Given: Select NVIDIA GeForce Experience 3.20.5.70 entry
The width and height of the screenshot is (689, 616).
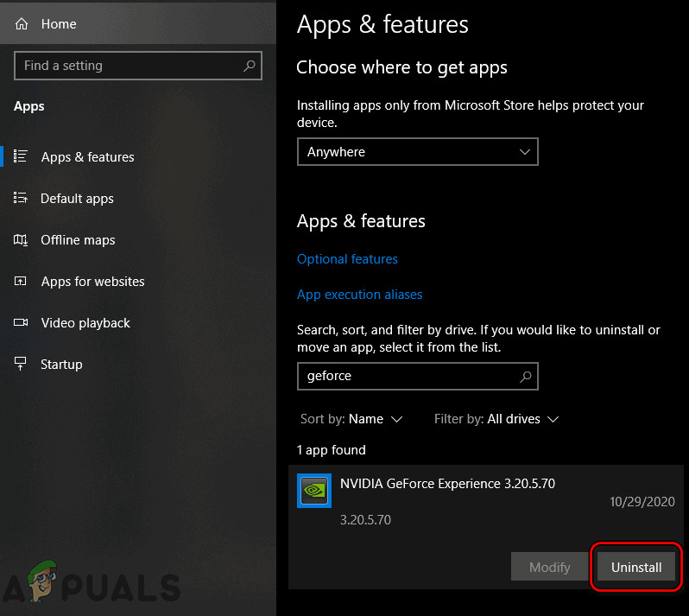Looking at the screenshot, I should coord(486,527).
